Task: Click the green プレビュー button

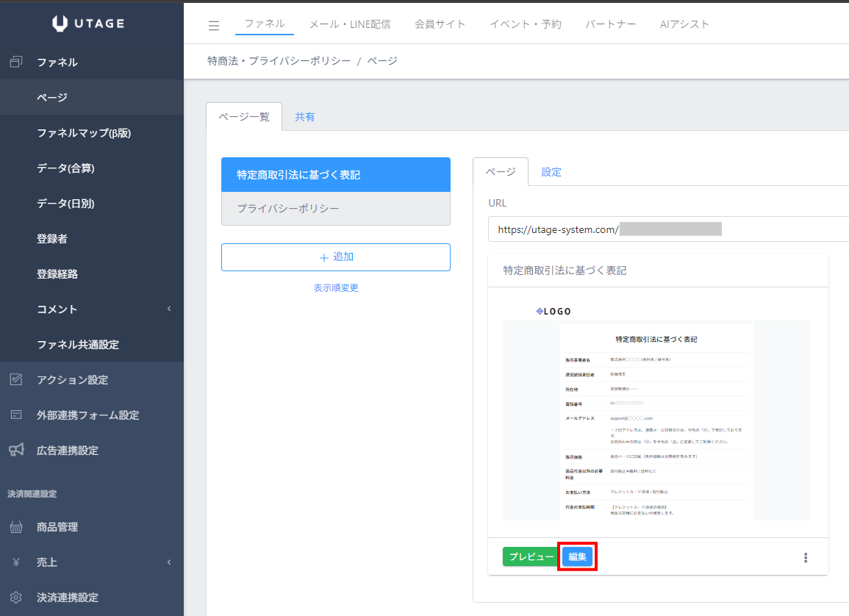Action: pyautogui.click(x=531, y=557)
